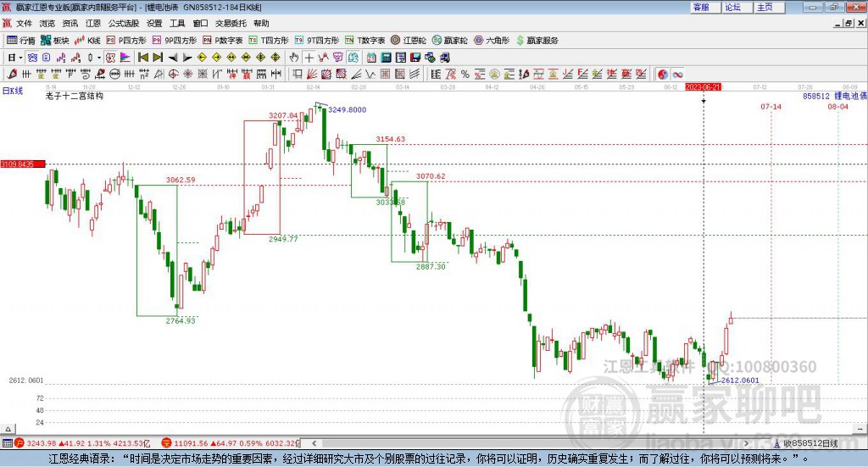Click the horizontal scrollbar left arrow
This screenshot has width=868, height=467.
(x=314, y=443)
